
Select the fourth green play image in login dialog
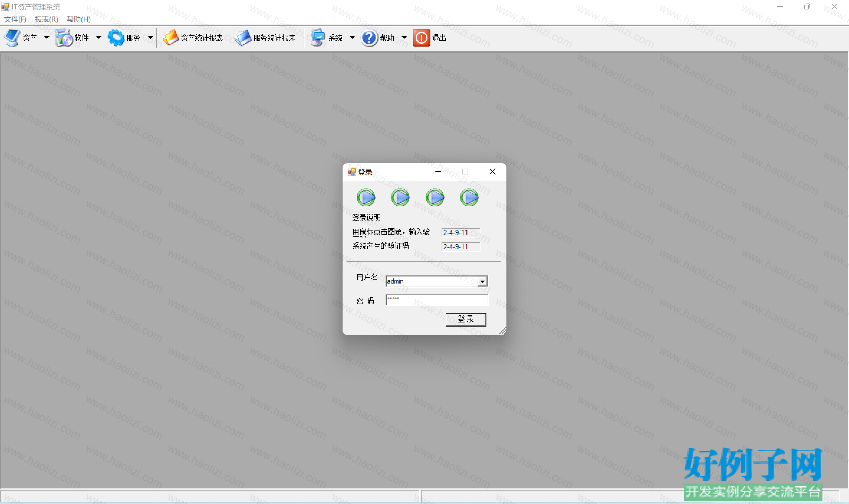(469, 197)
